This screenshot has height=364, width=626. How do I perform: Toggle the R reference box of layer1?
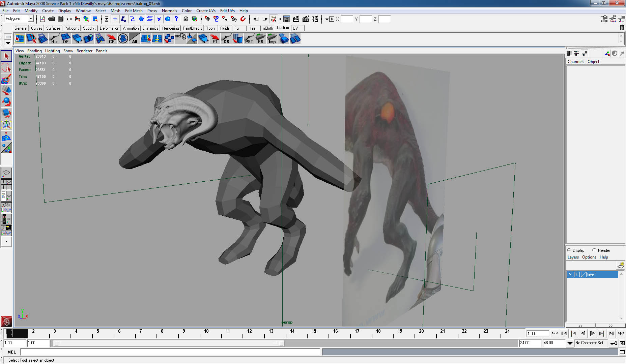click(x=577, y=274)
